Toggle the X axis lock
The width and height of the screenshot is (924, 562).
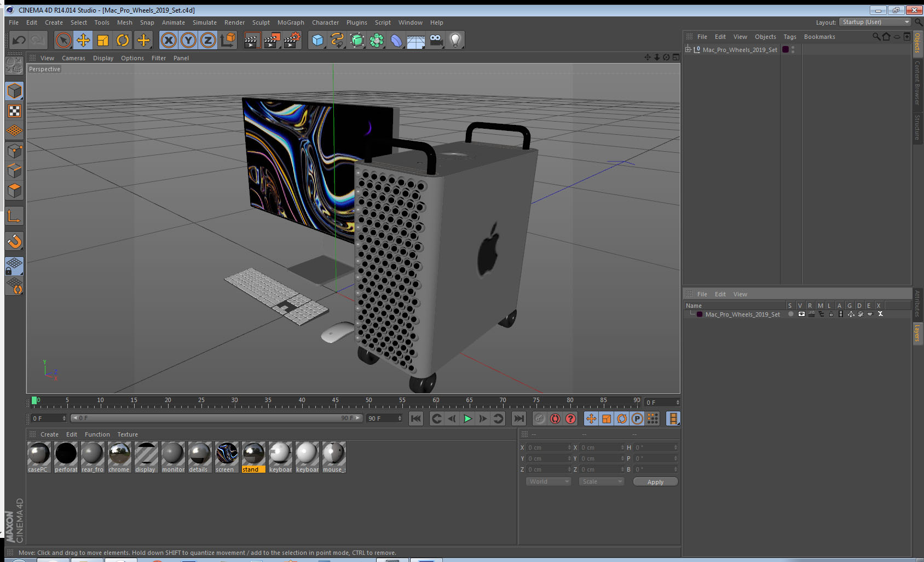point(169,40)
